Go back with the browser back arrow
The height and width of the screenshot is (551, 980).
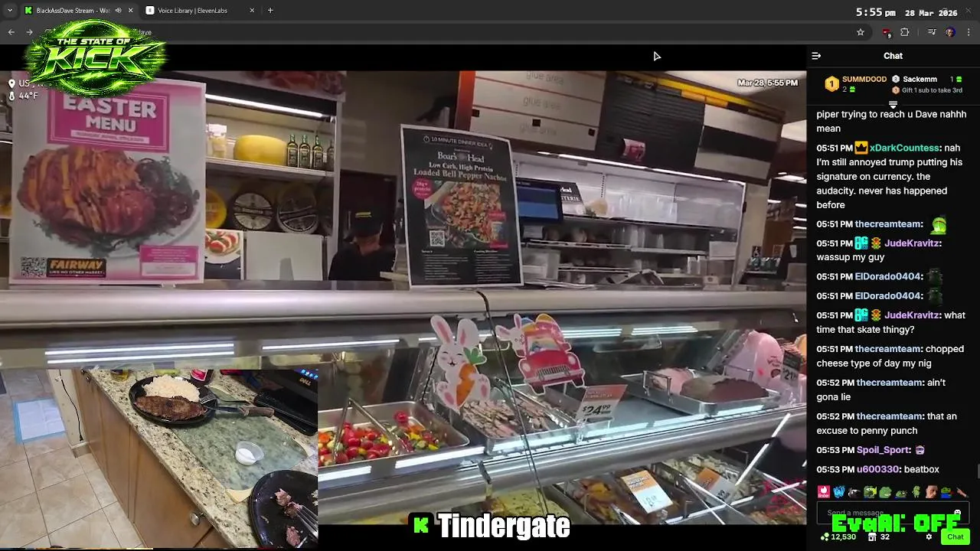point(11,32)
